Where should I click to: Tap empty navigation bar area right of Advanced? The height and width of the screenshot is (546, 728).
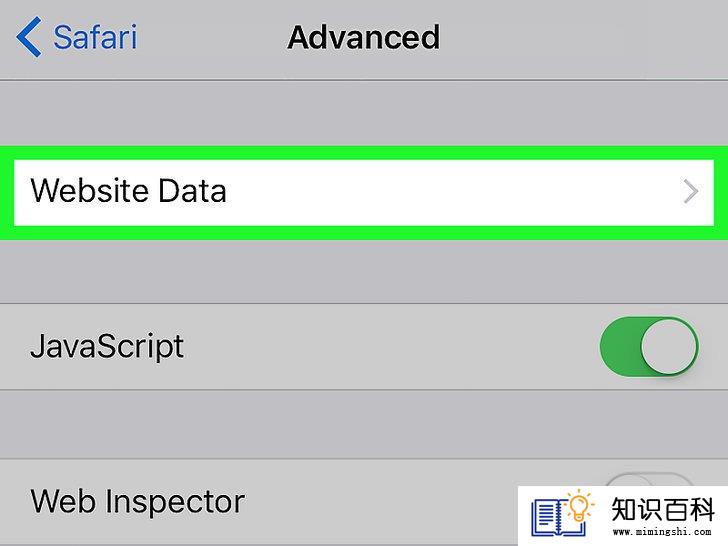[x=580, y=37]
